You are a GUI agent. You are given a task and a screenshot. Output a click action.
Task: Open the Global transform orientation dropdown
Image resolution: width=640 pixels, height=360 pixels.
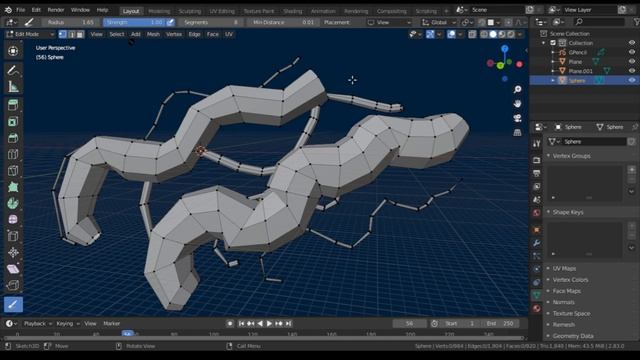(439, 22)
